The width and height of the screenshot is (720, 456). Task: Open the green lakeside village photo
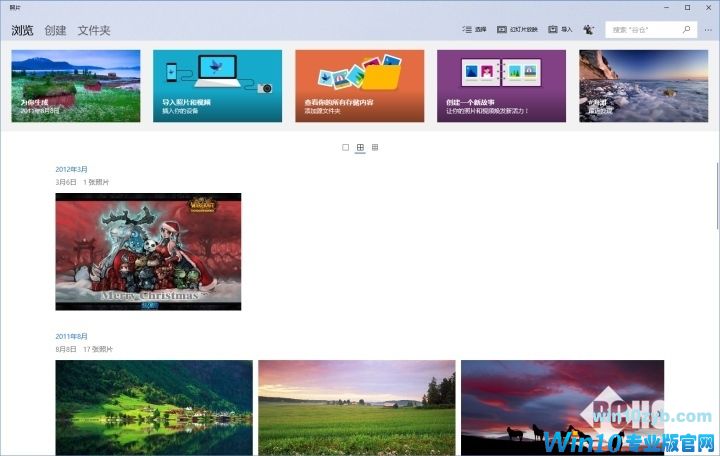tap(154, 408)
